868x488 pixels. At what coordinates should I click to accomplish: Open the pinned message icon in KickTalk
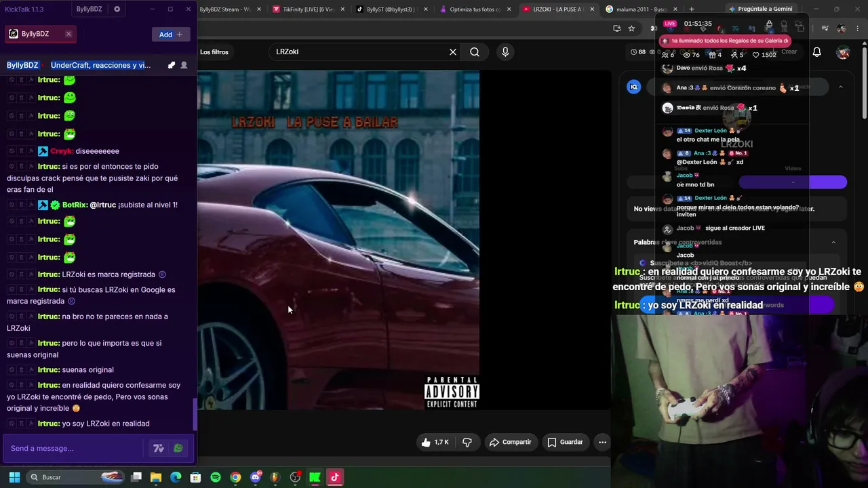(x=171, y=65)
